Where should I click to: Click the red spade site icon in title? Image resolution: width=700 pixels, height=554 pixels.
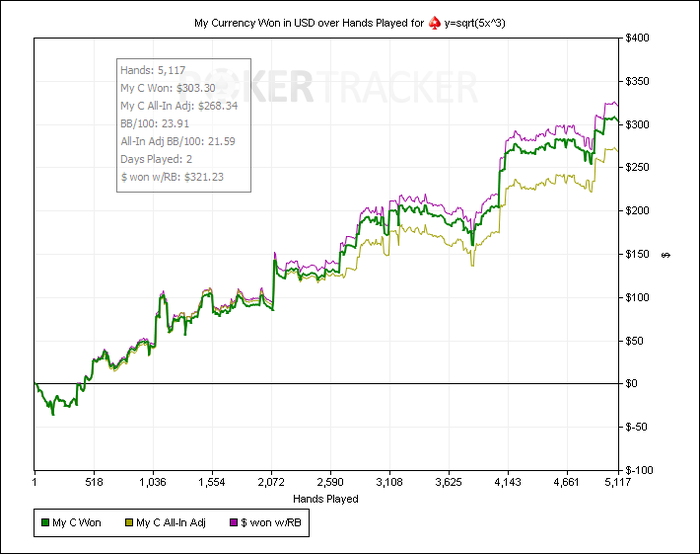coord(434,23)
